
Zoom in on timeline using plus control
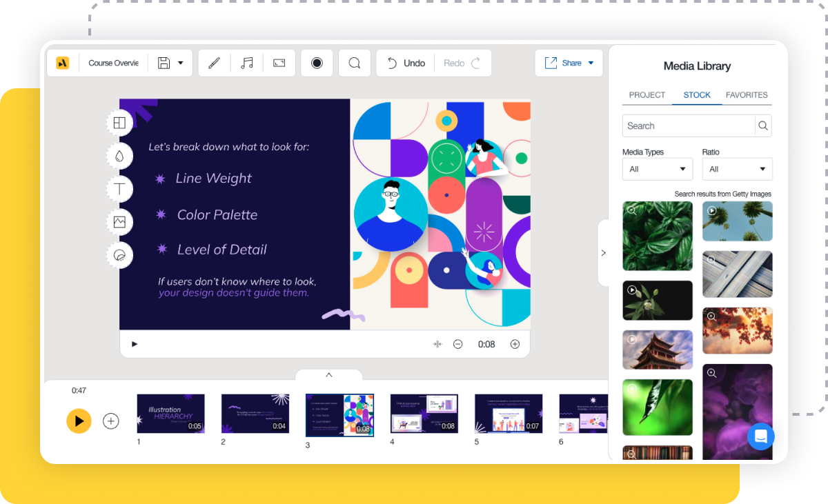pyautogui.click(x=515, y=343)
